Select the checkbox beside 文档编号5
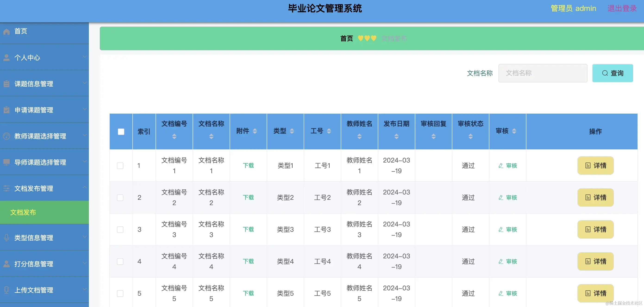 pos(120,293)
